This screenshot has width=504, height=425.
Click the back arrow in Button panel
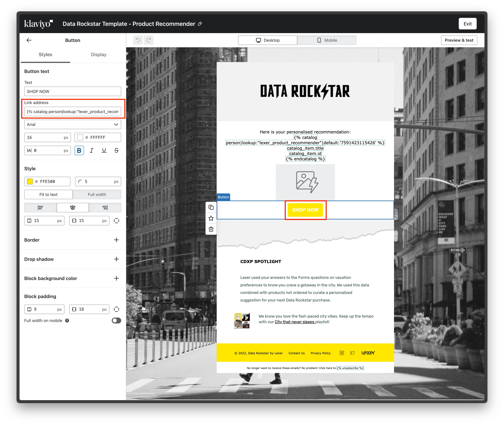tap(29, 40)
